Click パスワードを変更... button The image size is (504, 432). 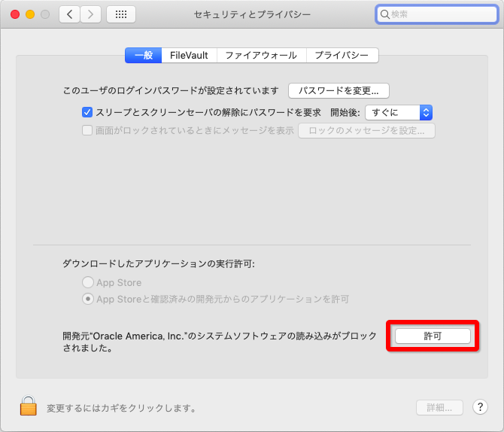[339, 91]
